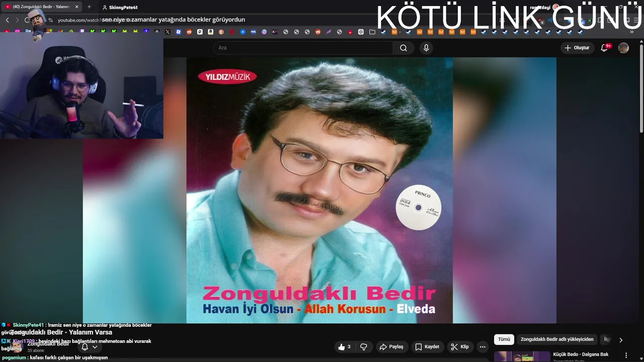Open the X (Twitter) bookmark icon

(x=168, y=32)
